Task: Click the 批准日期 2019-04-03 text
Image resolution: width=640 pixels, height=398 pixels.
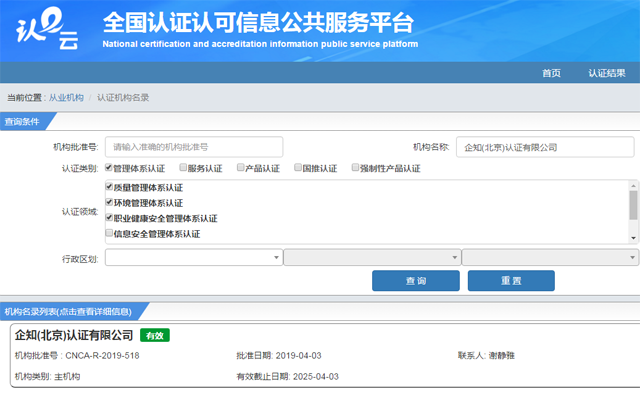Action: click(279, 356)
